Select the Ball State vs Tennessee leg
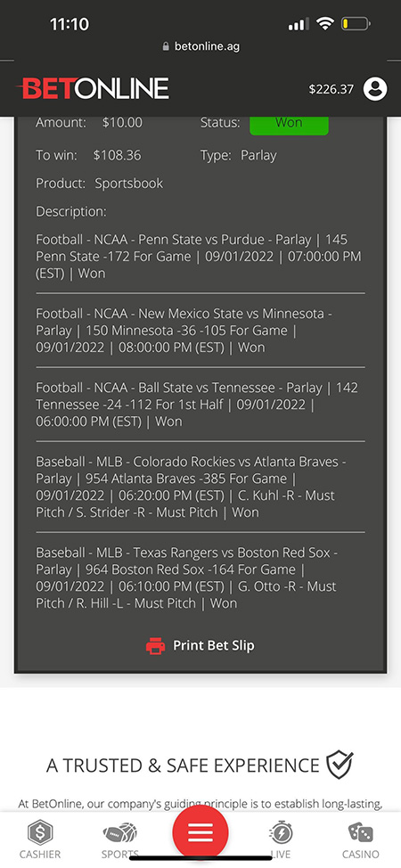This screenshot has height=868, width=401. pyautogui.click(x=200, y=405)
